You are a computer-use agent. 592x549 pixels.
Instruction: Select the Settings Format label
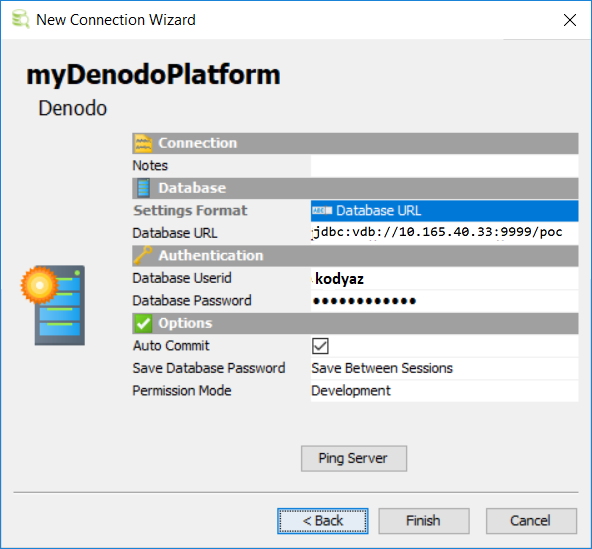190,211
